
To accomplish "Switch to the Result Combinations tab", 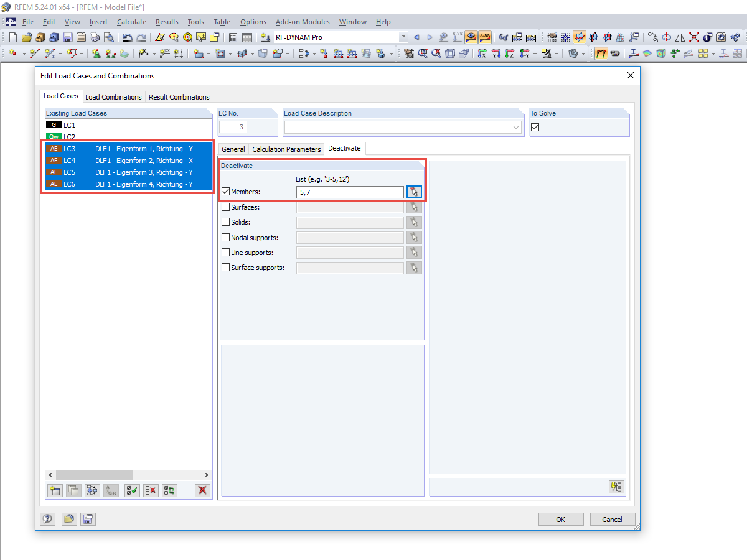I will click(179, 97).
